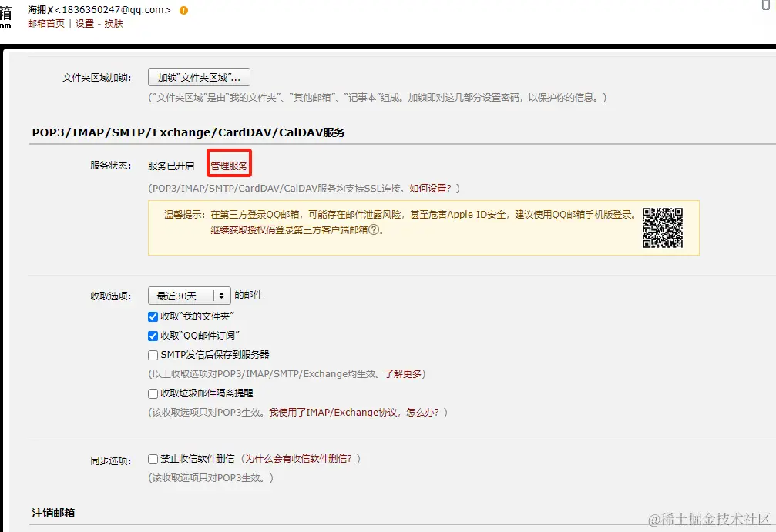Viewport: 776px width, 532px height.
Task: Click 换肤 to change skin
Action: (113, 24)
